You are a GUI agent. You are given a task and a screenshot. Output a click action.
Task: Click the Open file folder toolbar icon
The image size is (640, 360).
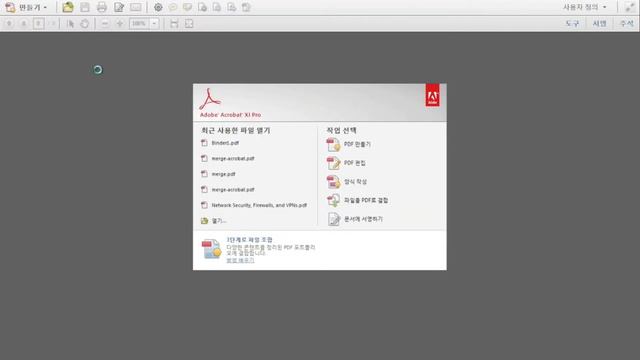(x=68, y=7)
